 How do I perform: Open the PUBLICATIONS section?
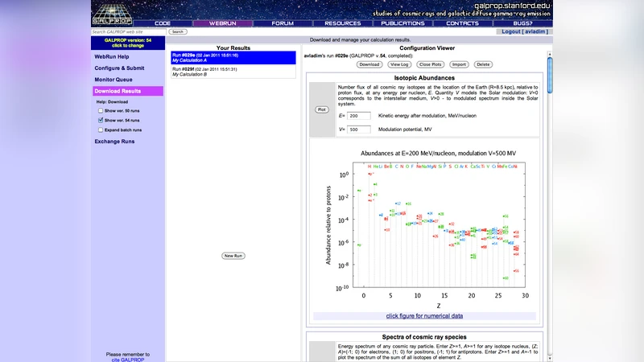[402, 23]
